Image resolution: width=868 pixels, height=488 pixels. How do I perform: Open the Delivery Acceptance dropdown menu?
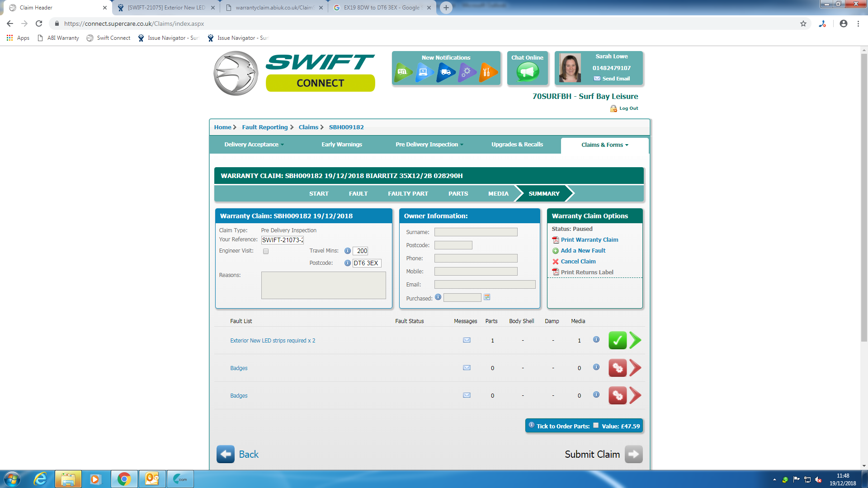[254, 145]
